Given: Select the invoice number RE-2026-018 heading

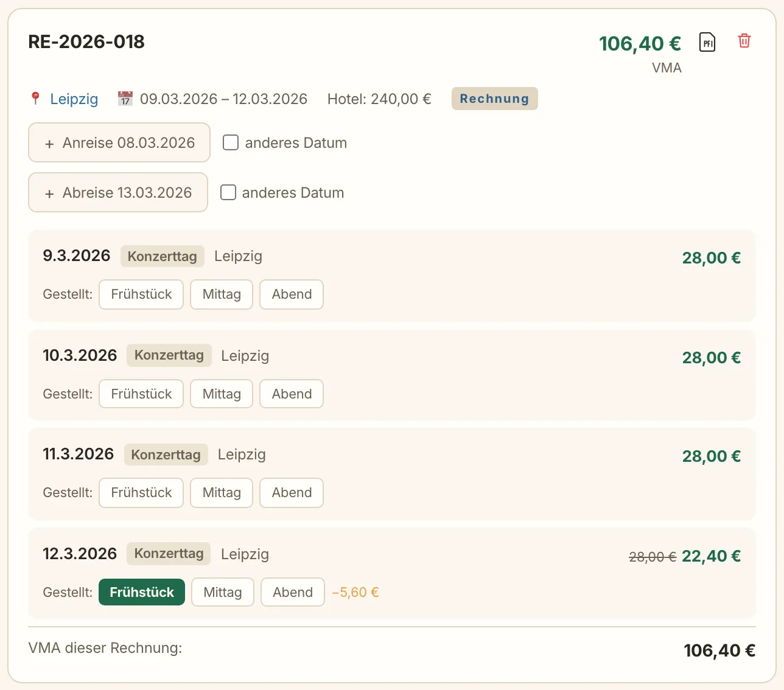Looking at the screenshot, I should tap(86, 41).
